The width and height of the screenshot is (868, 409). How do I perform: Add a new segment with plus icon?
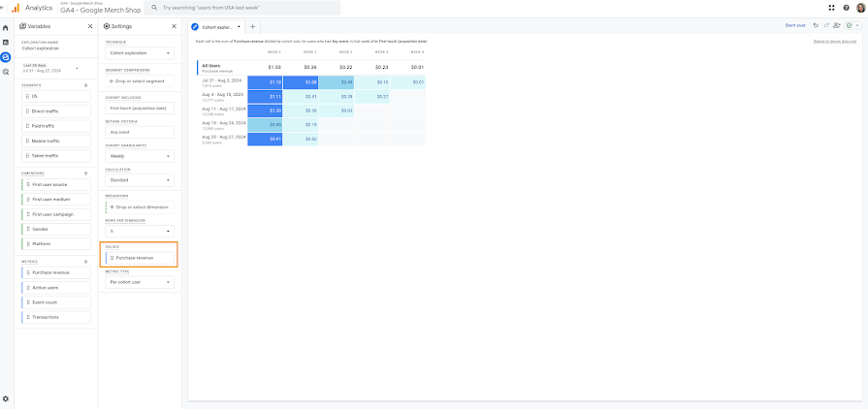(x=85, y=85)
